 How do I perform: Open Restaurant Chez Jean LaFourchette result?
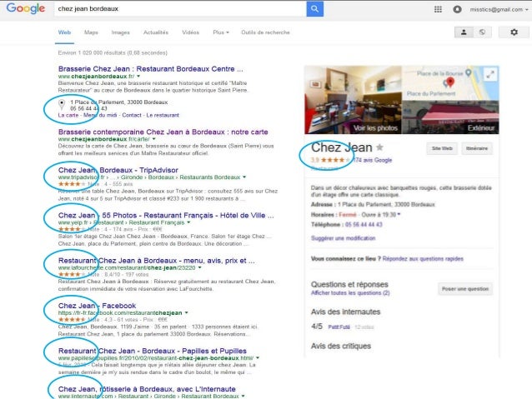(157, 261)
